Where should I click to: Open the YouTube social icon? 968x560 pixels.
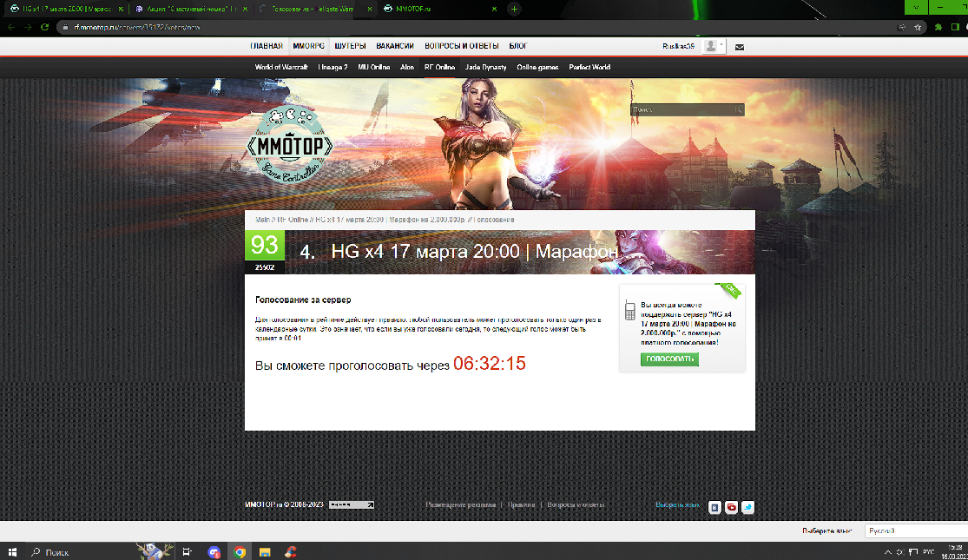732,508
